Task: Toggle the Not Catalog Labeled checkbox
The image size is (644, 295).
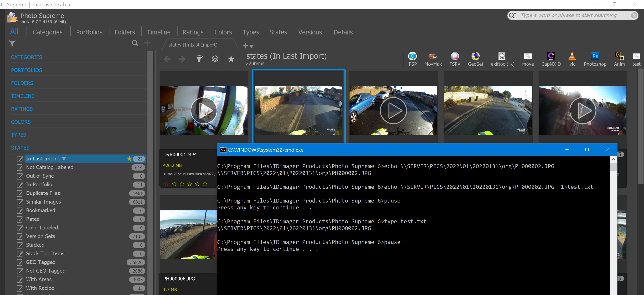Action: click(20, 168)
